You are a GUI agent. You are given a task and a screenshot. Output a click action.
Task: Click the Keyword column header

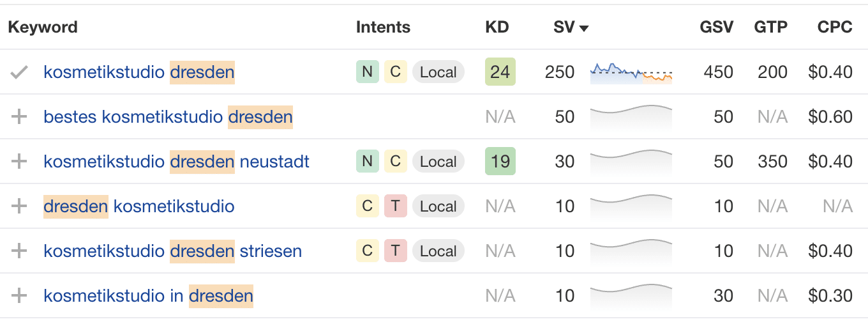[x=43, y=27]
